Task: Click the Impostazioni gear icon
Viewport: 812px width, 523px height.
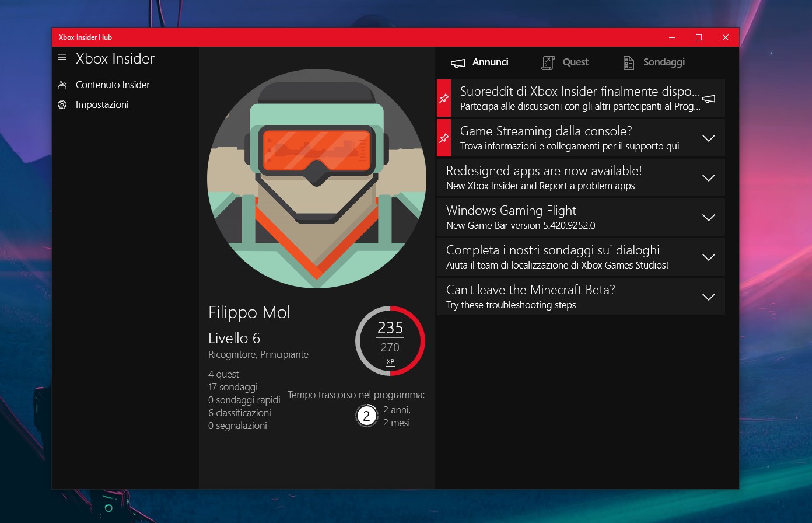Action: click(x=62, y=105)
